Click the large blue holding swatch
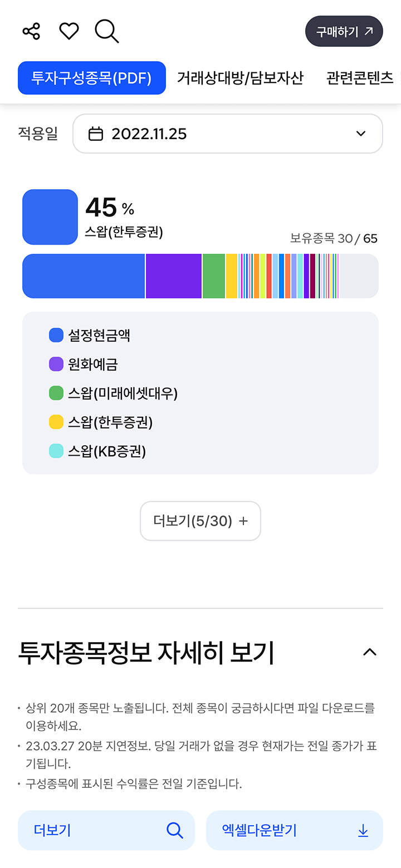The height and width of the screenshot is (868, 401). pos(50,217)
